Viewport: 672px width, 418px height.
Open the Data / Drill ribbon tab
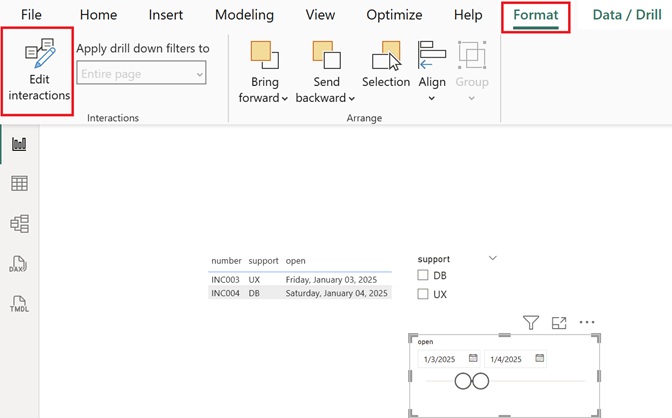point(627,15)
